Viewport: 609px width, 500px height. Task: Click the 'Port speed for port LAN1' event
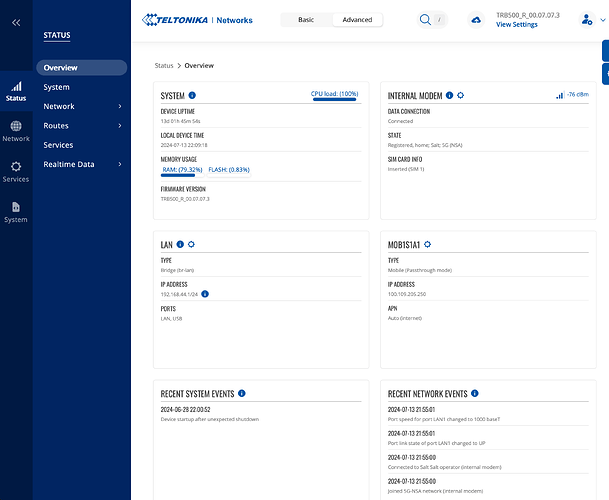(444, 419)
